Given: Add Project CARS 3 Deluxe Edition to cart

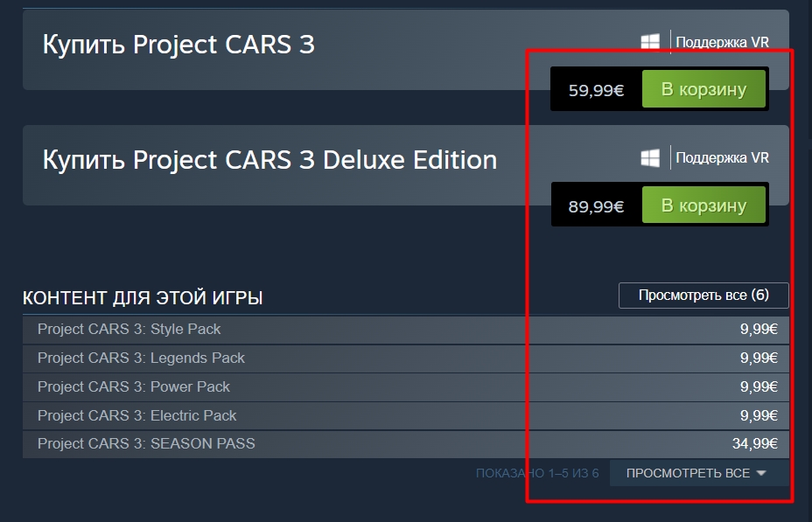Looking at the screenshot, I should [x=703, y=205].
